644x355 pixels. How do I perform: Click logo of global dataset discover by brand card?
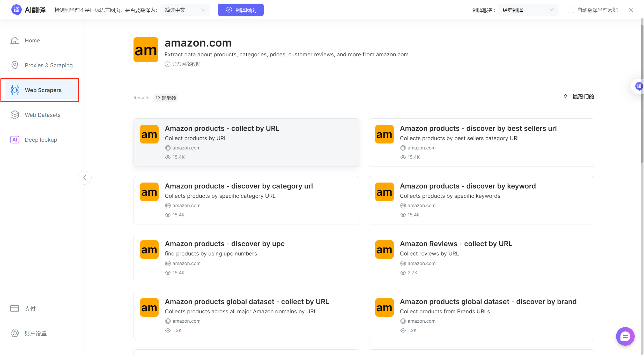[384, 307]
